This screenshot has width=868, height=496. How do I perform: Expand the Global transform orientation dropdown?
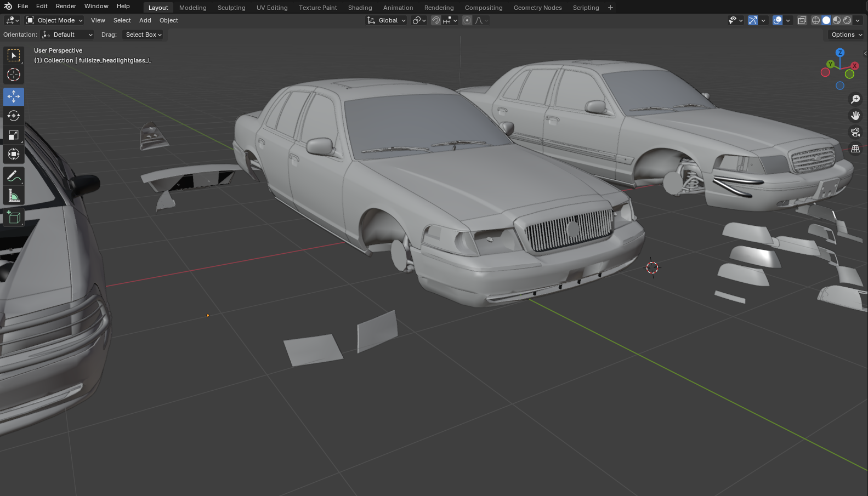pos(387,20)
